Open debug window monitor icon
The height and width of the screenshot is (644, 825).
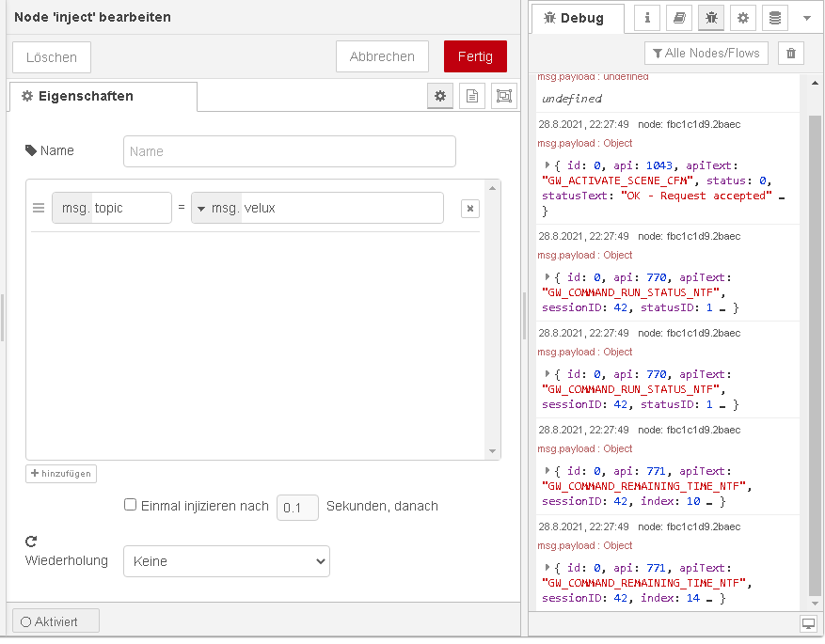[x=808, y=624]
